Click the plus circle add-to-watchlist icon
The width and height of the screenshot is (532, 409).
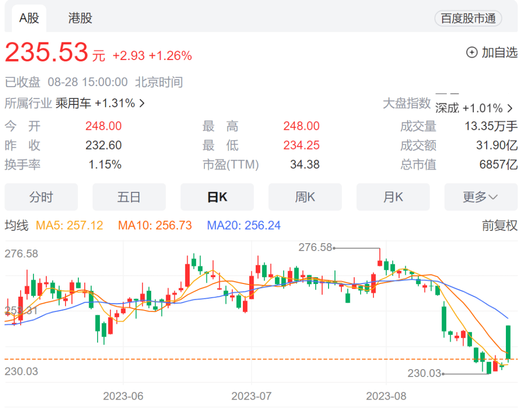click(472, 53)
